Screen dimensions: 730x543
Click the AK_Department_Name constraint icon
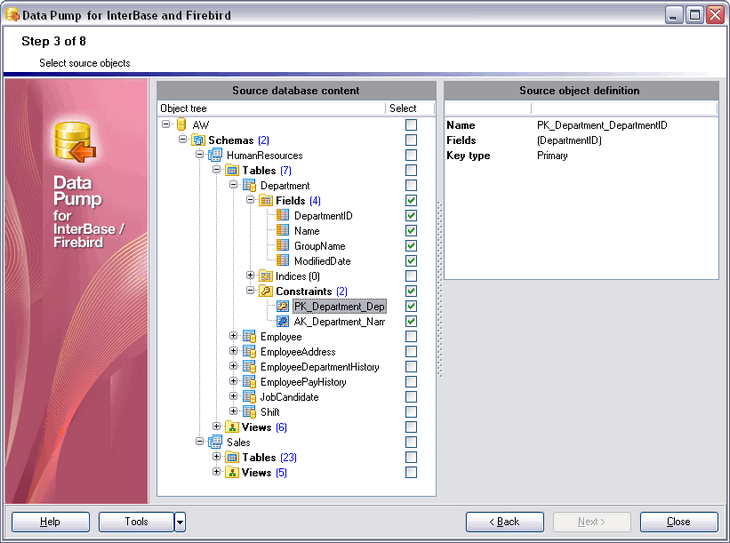(x=283, y=321)
